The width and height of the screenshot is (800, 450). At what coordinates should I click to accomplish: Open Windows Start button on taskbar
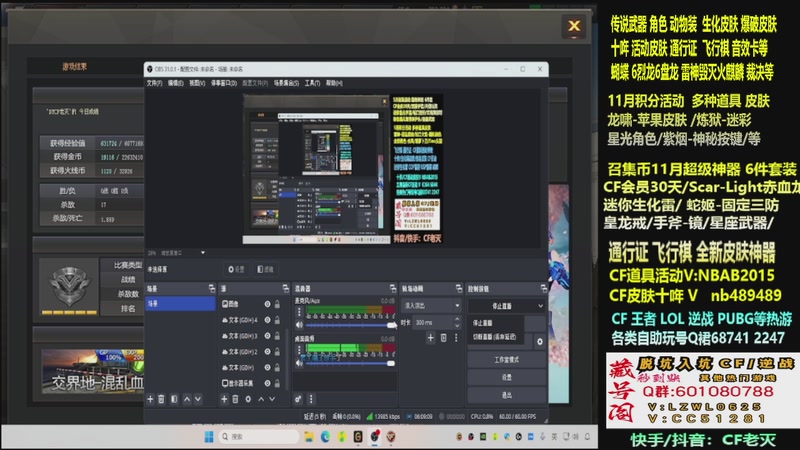(x=209, y=437)
